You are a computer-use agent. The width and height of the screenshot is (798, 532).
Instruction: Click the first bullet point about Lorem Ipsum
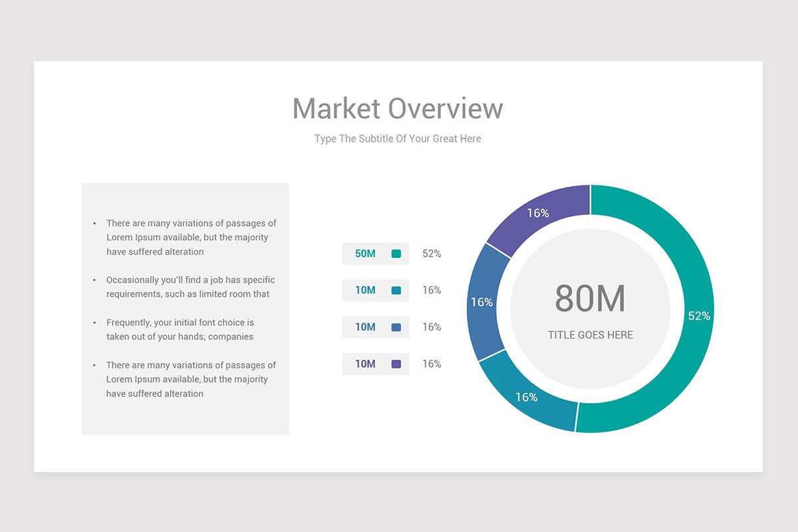click(x=191, y=237)
